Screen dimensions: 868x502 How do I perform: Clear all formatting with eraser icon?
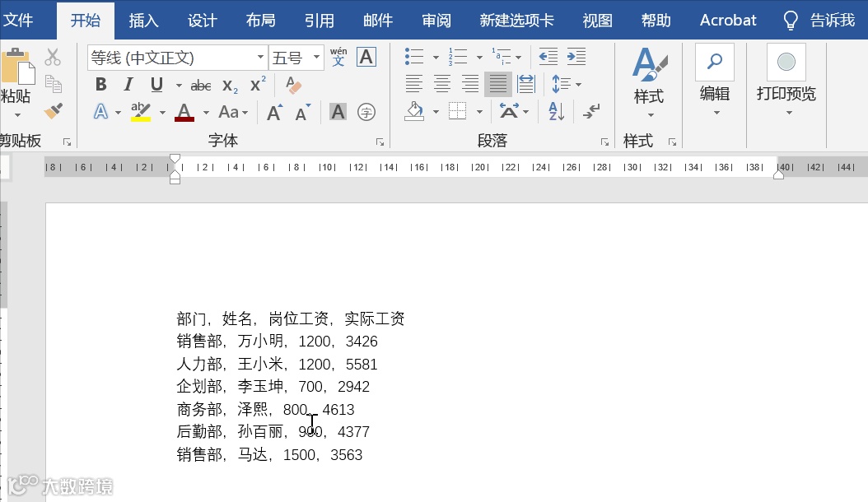293,85
